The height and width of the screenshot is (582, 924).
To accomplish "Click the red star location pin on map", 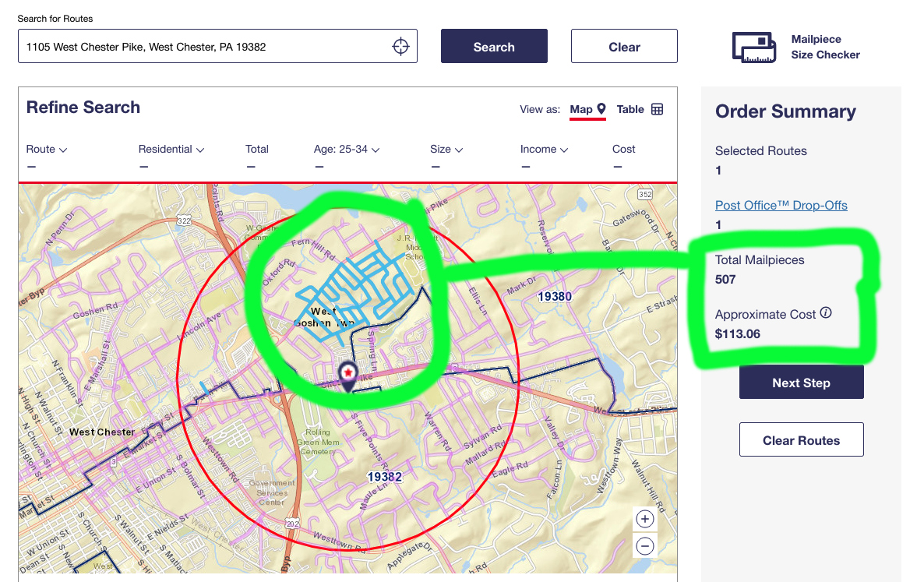I will coord(347,374).
